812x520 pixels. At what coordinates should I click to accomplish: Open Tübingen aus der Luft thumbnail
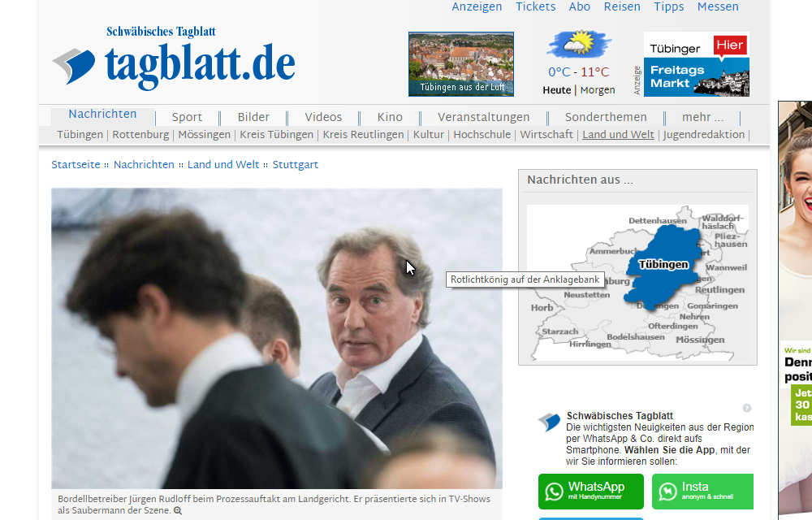[461, 63]
